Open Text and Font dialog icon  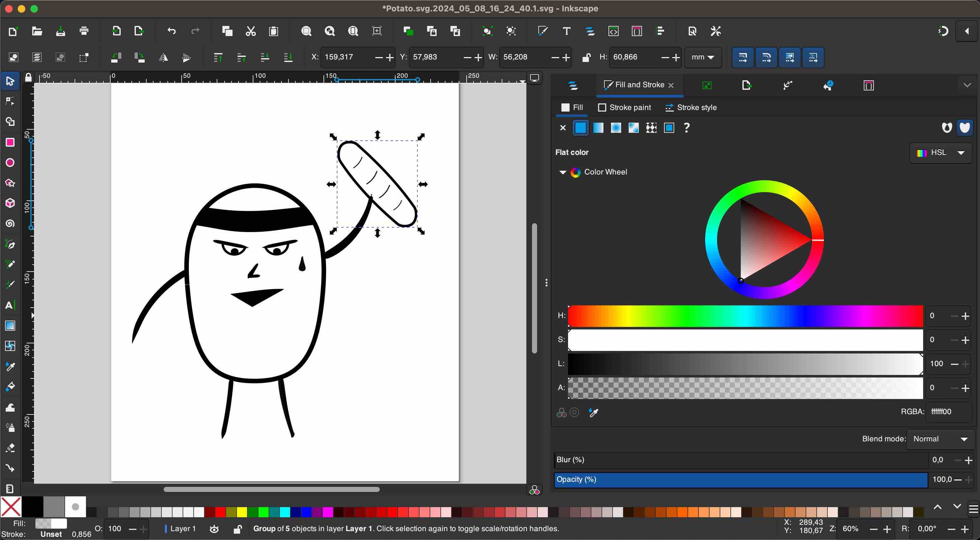[566, 31]
